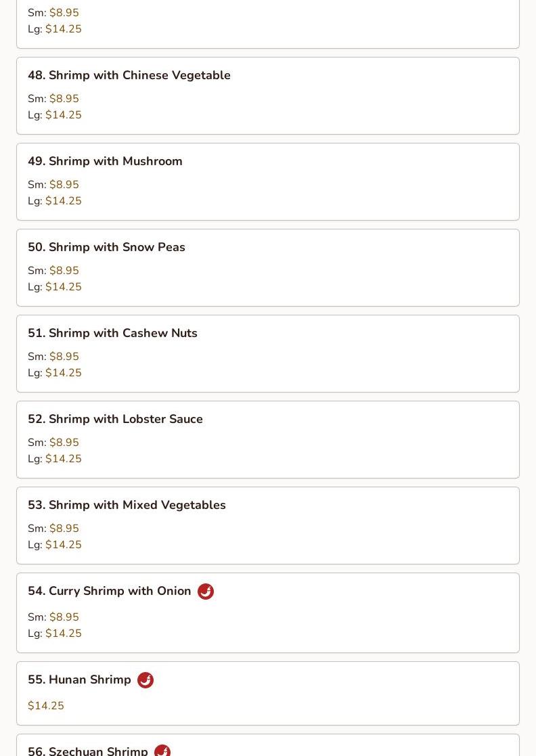536x756 pixels.
Task: Click the spicy icon beside Szechuan Shrimp
Action: click(x=162, y=751)
